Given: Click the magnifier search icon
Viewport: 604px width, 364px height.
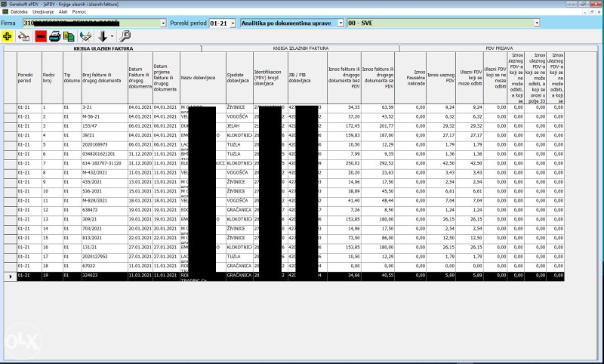Looking at the screenshot, I should click(125, 35).
